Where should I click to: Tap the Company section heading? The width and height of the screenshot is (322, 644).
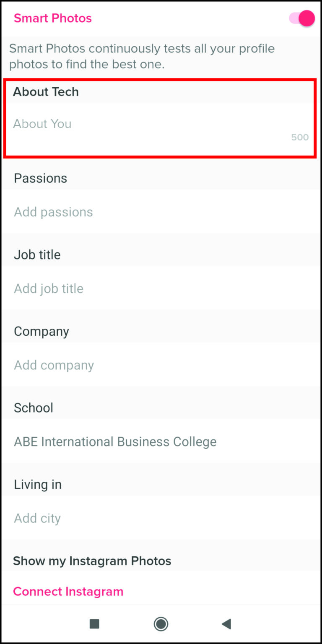point(42,331)
